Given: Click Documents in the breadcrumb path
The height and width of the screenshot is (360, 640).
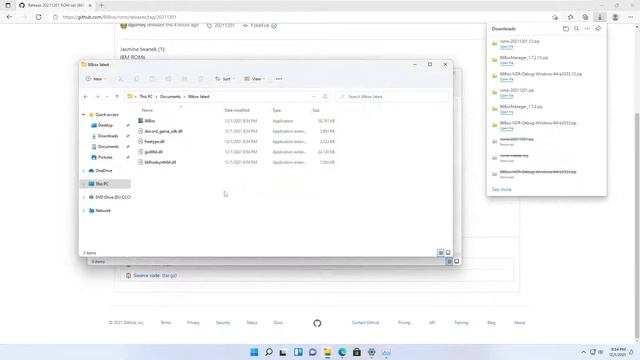Looking at the screenshot, I should [x=170, y=97].
